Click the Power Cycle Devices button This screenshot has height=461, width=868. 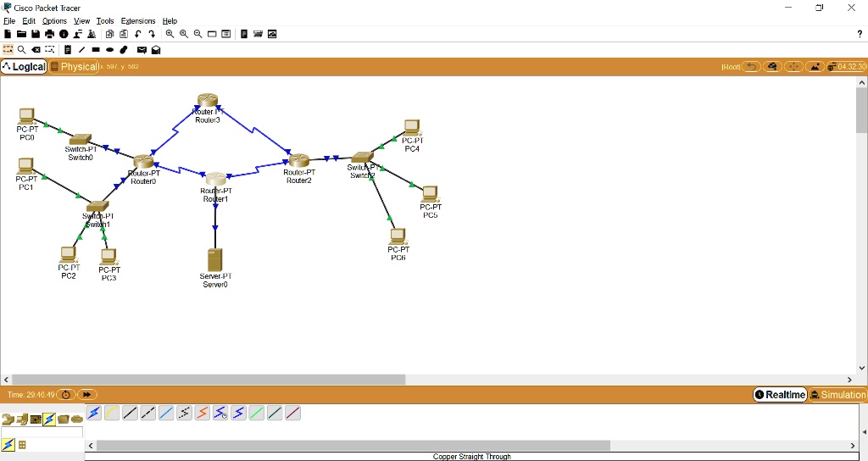tap(66, 395)
